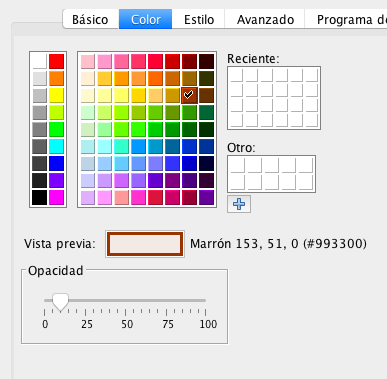Select the lightest gray swatch below white
This screenshot has width=387, height=379.
(39, 78)
